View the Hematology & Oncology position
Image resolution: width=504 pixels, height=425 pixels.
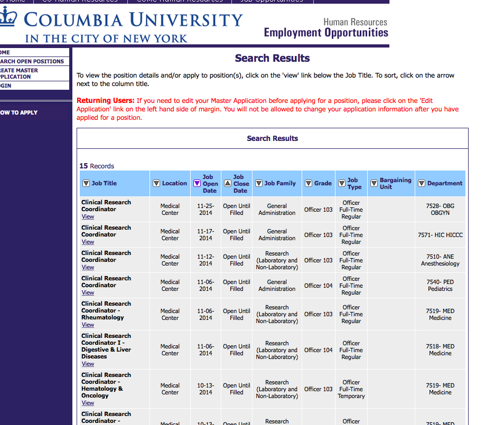(x=88, y=403)
